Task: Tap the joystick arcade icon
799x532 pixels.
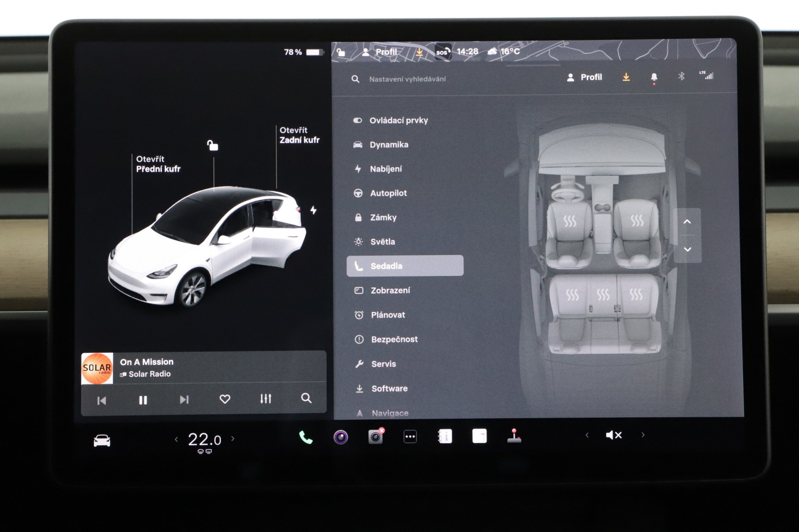Action: 514,436
